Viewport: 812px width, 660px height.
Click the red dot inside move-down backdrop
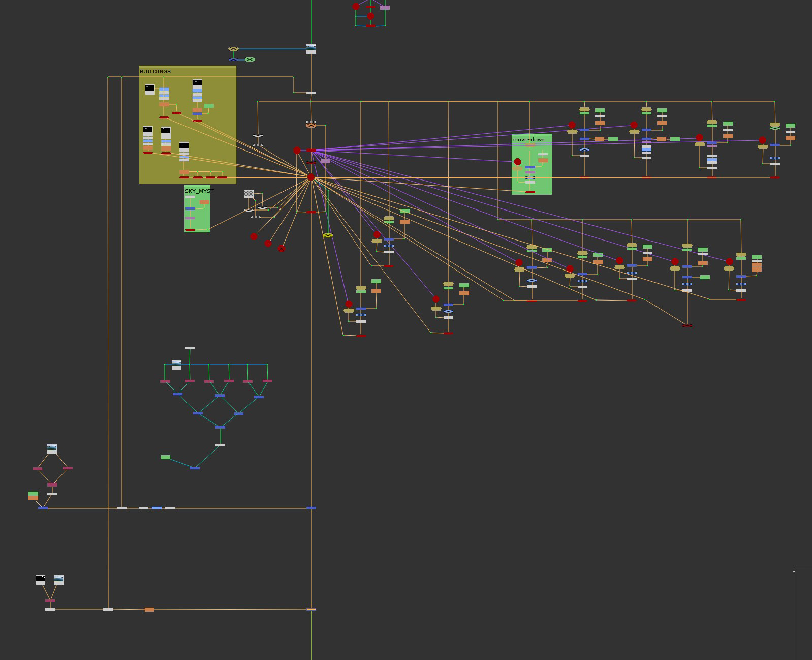click(x=517, y=162)
